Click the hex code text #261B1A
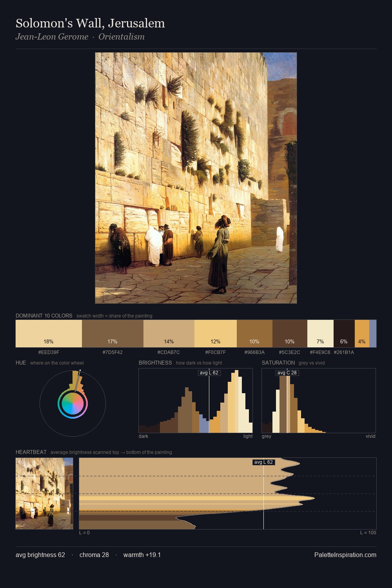392x588 pixels. pyautogui.click(x=344, y=352)
